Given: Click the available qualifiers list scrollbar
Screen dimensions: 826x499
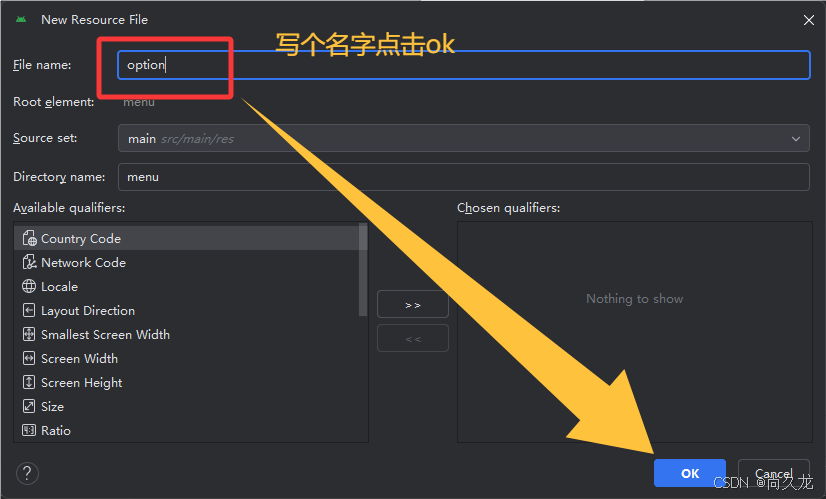Looking at the screenshot, I should (363, 270).
